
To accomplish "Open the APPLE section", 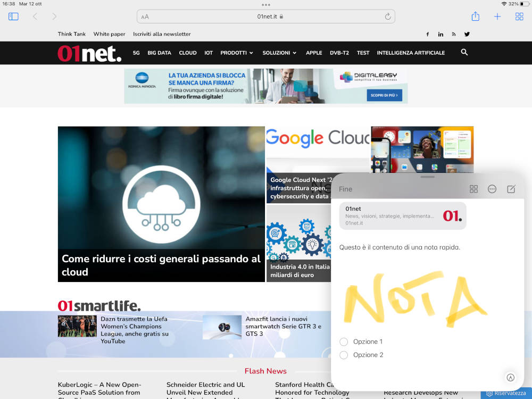I will point(314,53).
